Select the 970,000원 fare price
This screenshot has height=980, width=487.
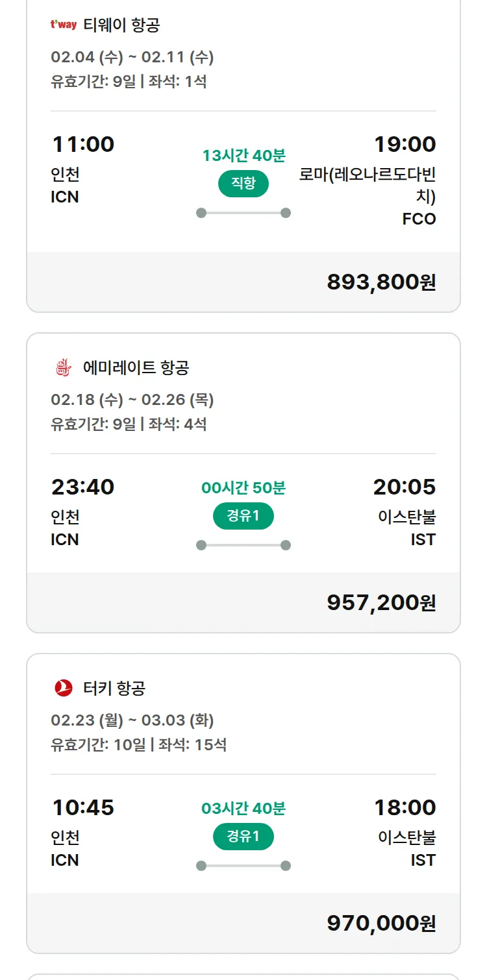click(x=381, y=924)
